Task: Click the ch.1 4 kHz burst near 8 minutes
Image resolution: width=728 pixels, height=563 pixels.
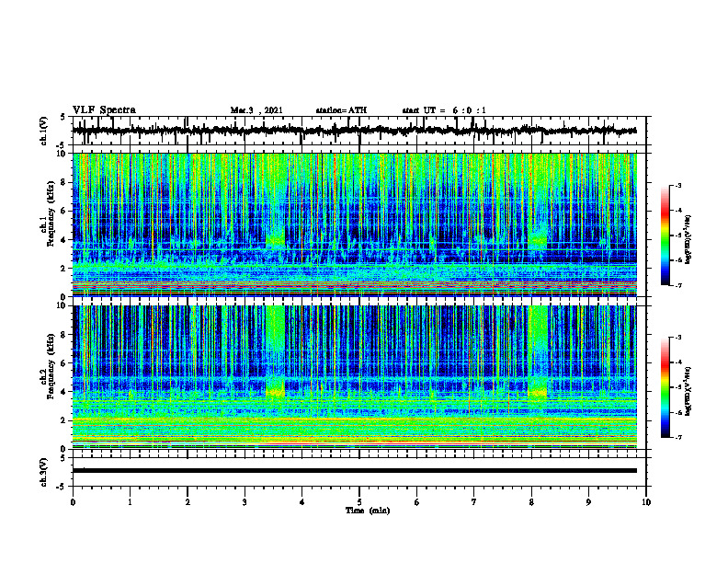Action: point(538,239)
